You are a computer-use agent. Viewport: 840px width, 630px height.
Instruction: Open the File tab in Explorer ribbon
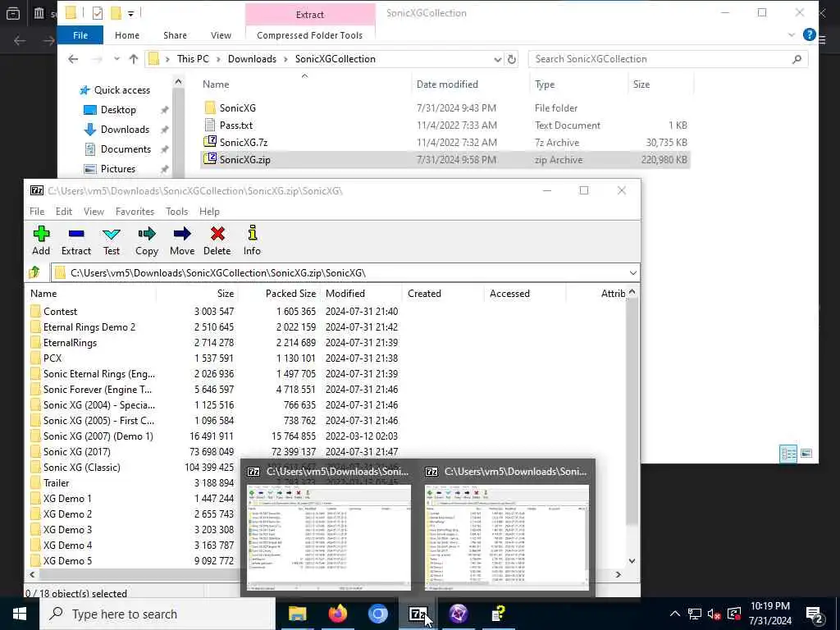(80, 35)
